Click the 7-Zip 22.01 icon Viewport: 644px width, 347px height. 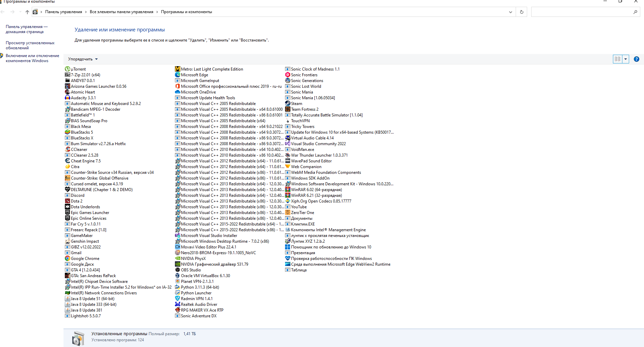pos(68,75)
